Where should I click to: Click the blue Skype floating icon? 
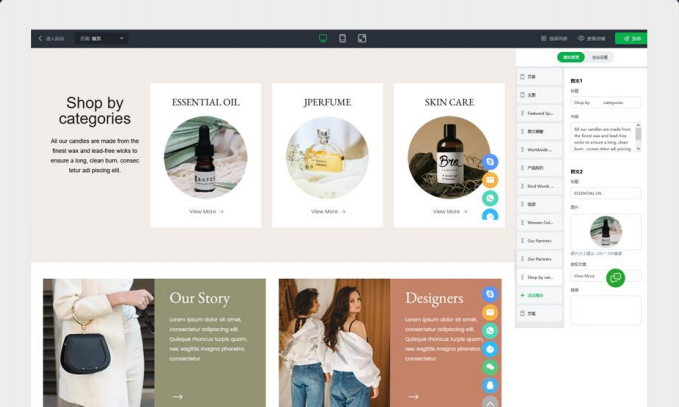(x=490, y=162)
